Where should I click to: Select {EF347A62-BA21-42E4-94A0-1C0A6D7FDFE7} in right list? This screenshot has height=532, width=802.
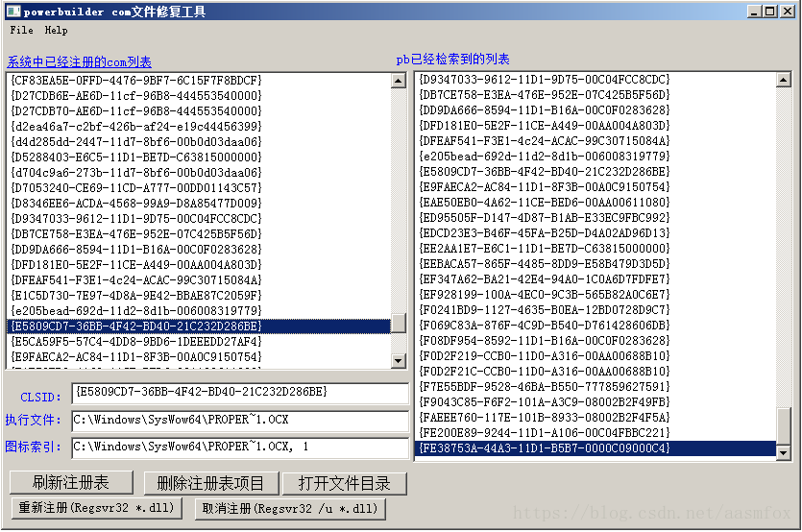coord(595,278)
